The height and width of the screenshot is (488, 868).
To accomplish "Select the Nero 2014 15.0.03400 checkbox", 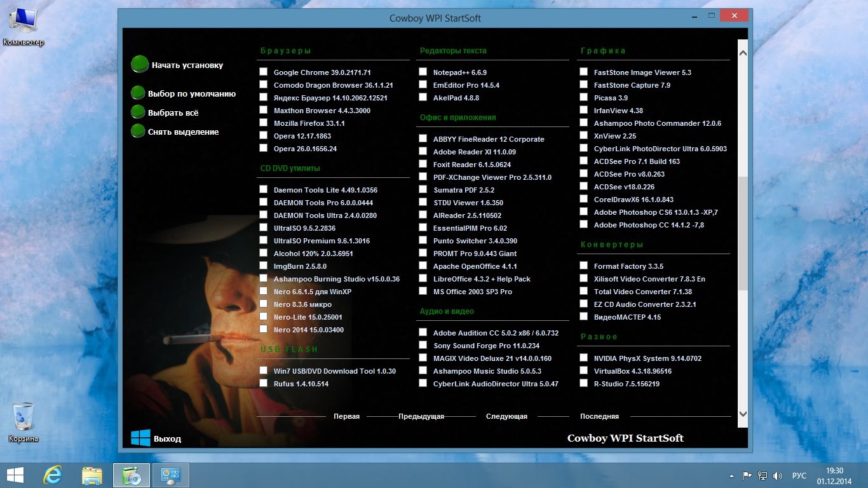I will tap(264, 329).
